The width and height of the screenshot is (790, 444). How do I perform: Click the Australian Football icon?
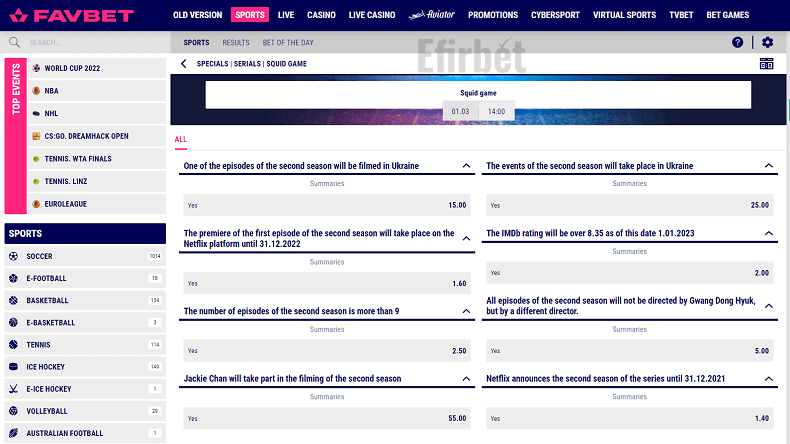pos(14,433)
